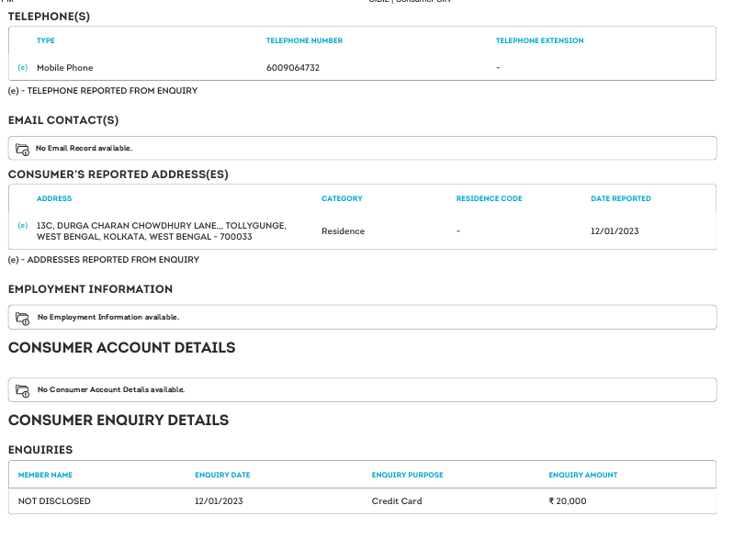Click the Category column header in addresses

(x=342, y=198)
